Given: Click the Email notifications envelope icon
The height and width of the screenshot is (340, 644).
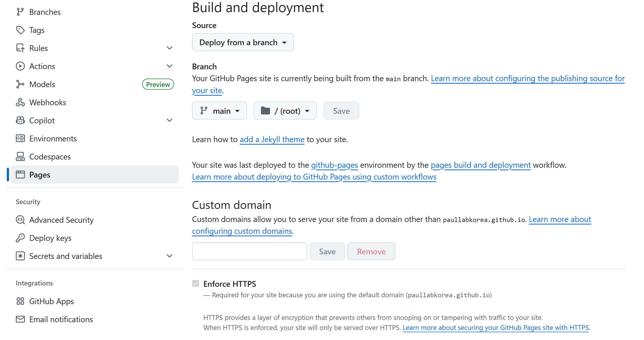Looking at the screenshot, I should coord(20,319).
